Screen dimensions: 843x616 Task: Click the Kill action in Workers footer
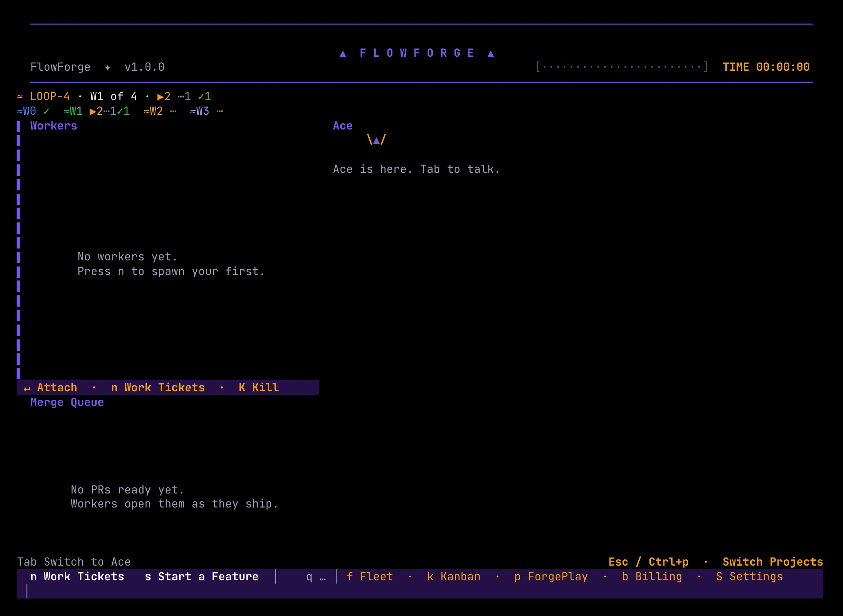tap(259, 387)
